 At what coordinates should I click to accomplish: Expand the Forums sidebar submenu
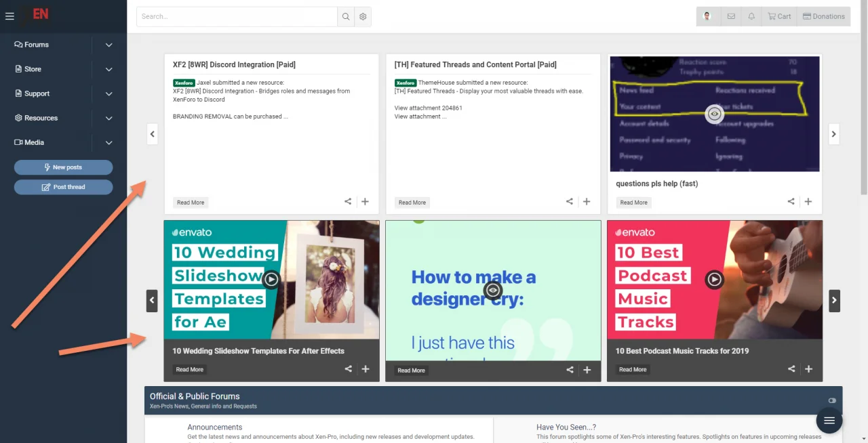tap(109, 45)
